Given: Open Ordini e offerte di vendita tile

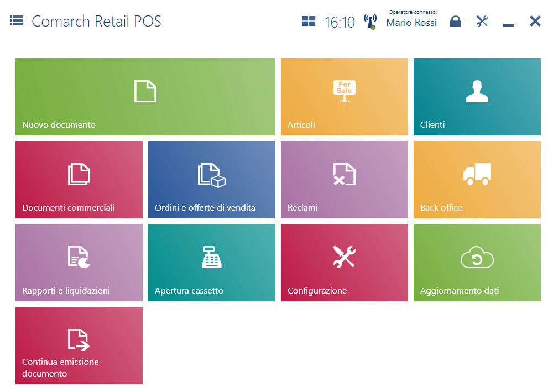Looking at the screenshot, I should (212, 180).
